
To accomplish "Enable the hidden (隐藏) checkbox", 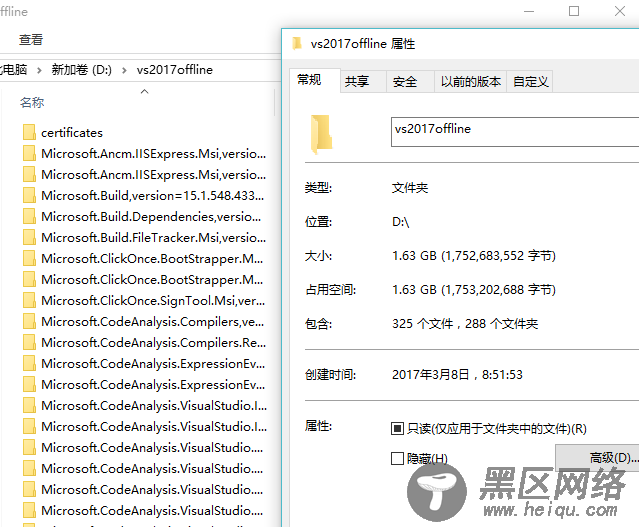I will click(x=397, y=458).
